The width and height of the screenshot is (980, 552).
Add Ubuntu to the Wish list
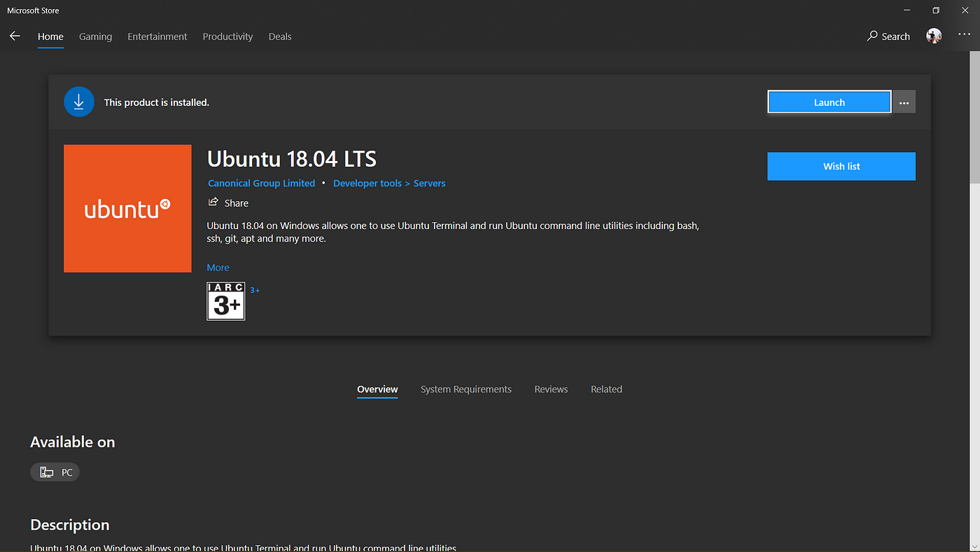[841, 167]
